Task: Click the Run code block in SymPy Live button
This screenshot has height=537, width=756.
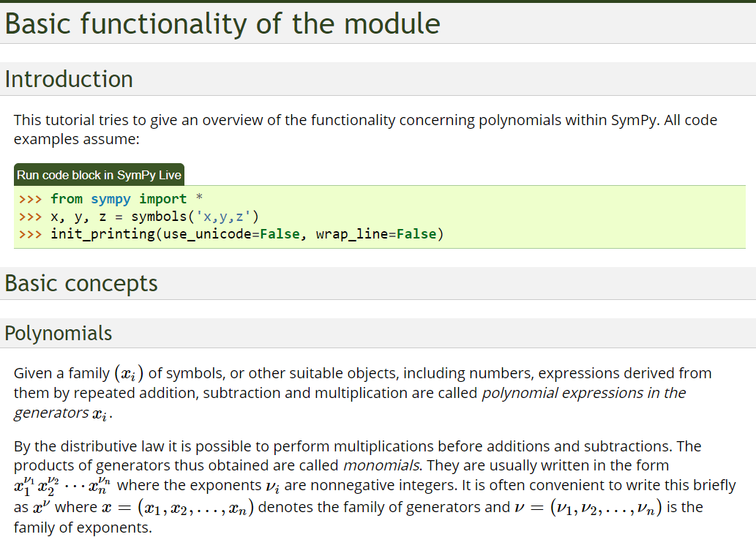Action: point(99,175)
